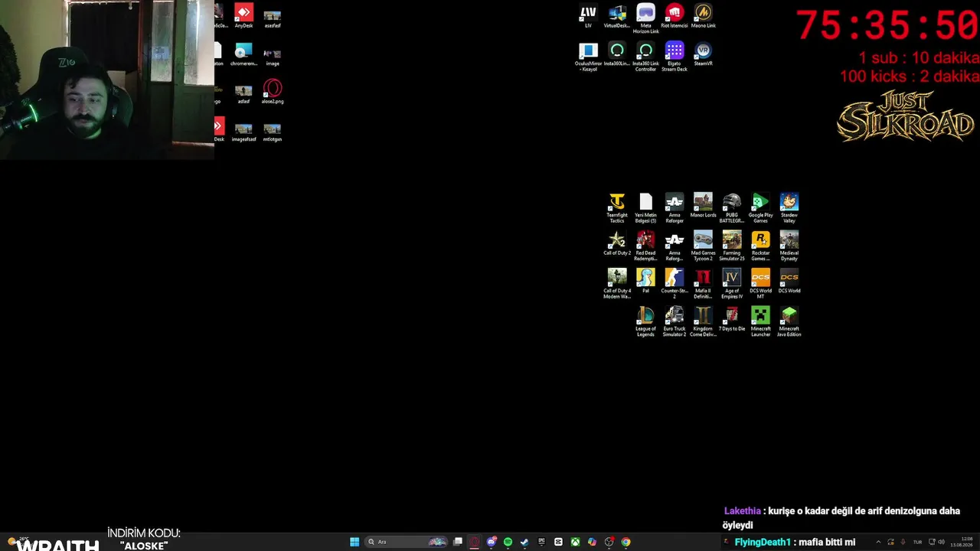The image size is (980, 551).
Task: Select the Kingdom Come Deliverance shortcut
Action: click(x=703, y=321)
